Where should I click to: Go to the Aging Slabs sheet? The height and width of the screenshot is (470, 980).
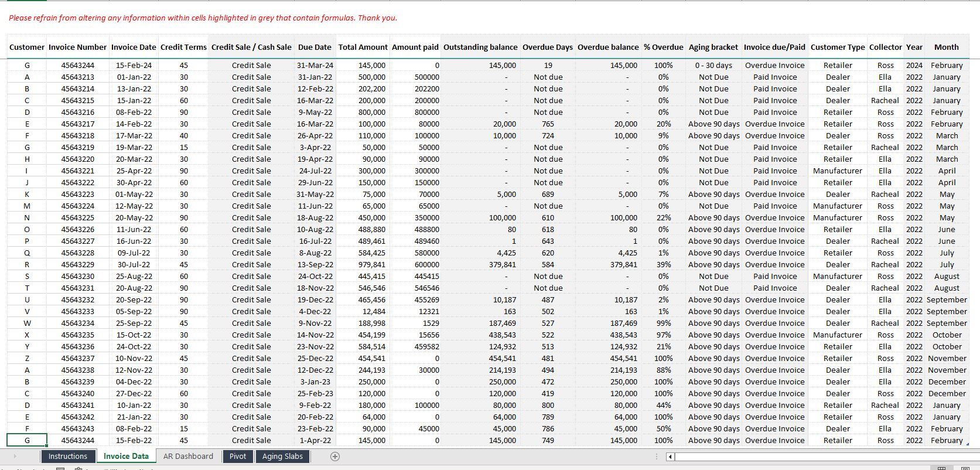[282, 457]
